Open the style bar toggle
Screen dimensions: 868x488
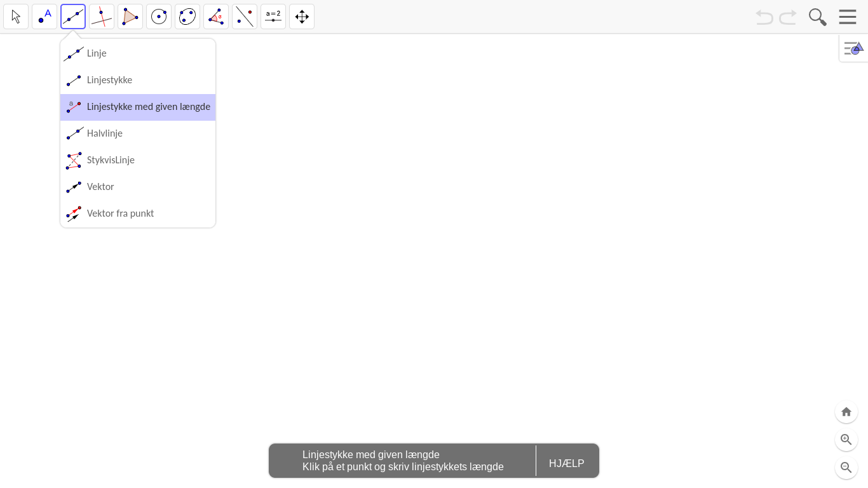pyautogui.click(x=853, y=48)
